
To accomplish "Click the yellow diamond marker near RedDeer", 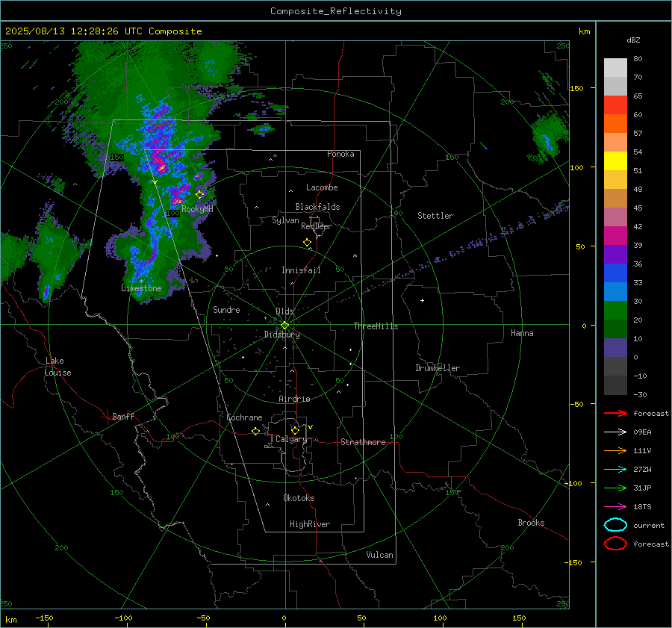I will (x=308, y=243).
